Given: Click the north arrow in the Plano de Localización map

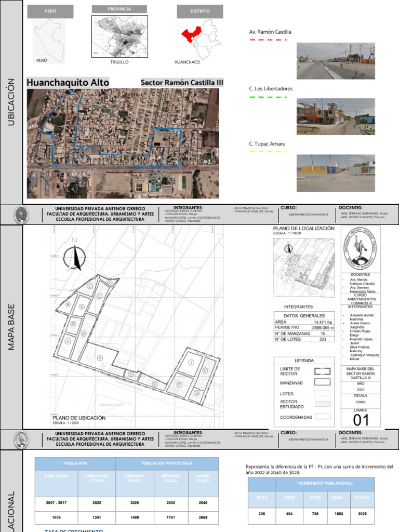Looking at the screenshot, I should [x=288, y=248].
